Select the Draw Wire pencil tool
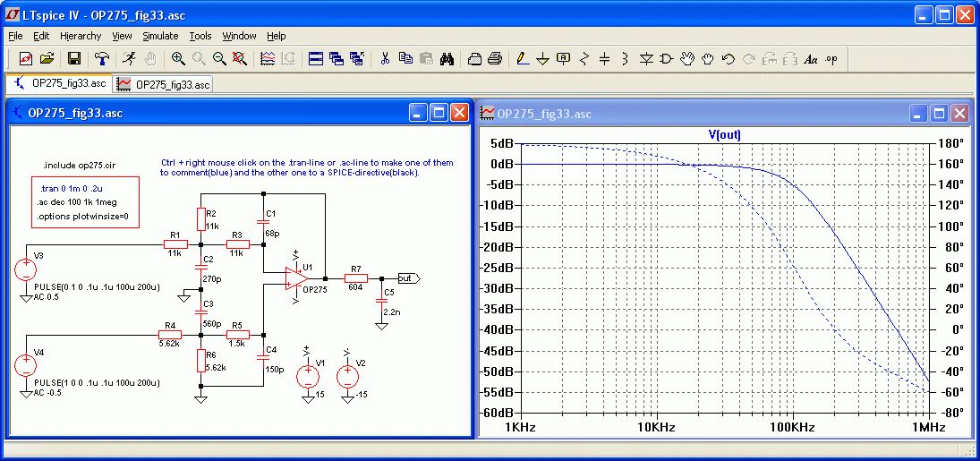This screenshot has height=461, width=980. pos(523,59)
